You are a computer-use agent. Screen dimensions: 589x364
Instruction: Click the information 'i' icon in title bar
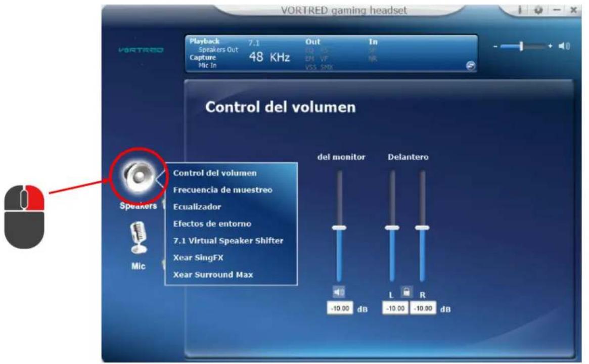point(520,10)
